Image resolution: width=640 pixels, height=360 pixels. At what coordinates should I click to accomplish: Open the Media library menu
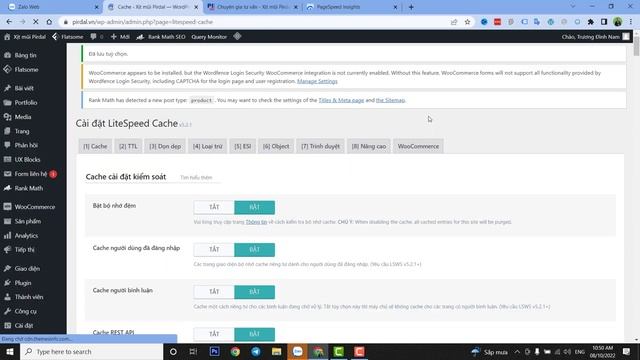(x=23, y=117)
